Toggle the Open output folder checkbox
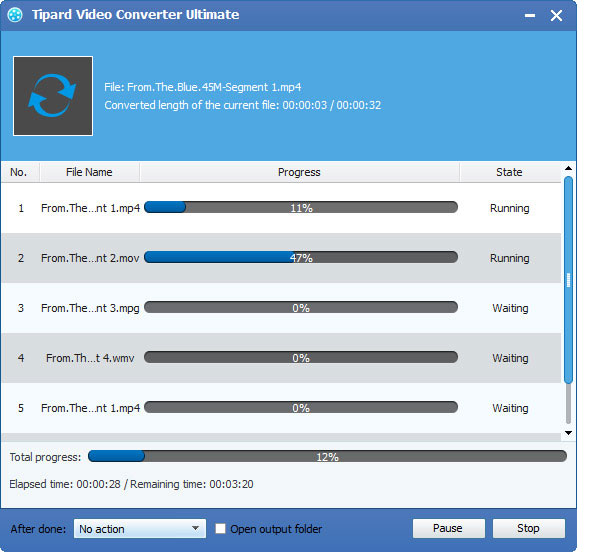 (220, 529)
